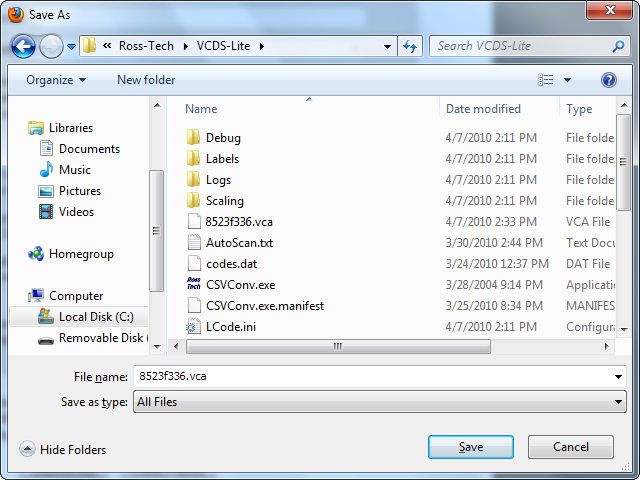This screenshot has height=480, width=640.
Task: Open the recent locations dropdown arrow
Action: tap(71, 47)
